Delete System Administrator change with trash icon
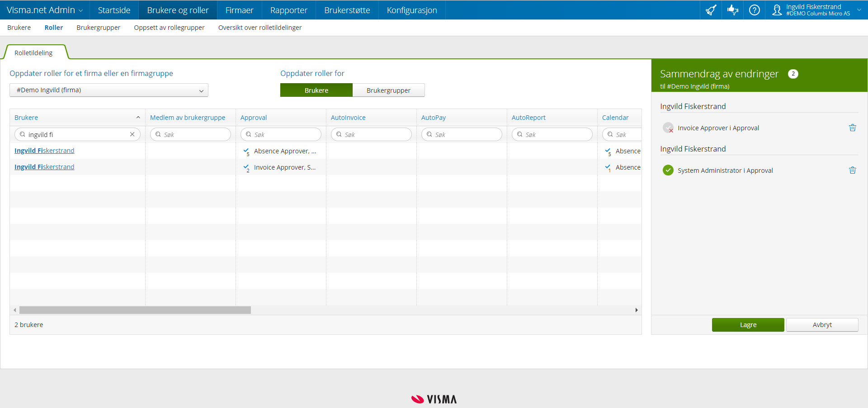 [x=853, y=171]
